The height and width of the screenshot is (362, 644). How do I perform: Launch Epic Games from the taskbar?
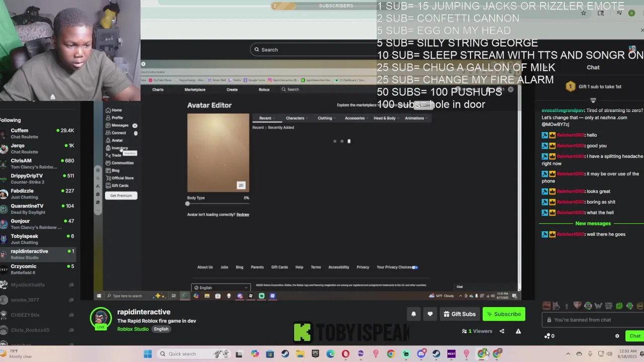point(315,354)
